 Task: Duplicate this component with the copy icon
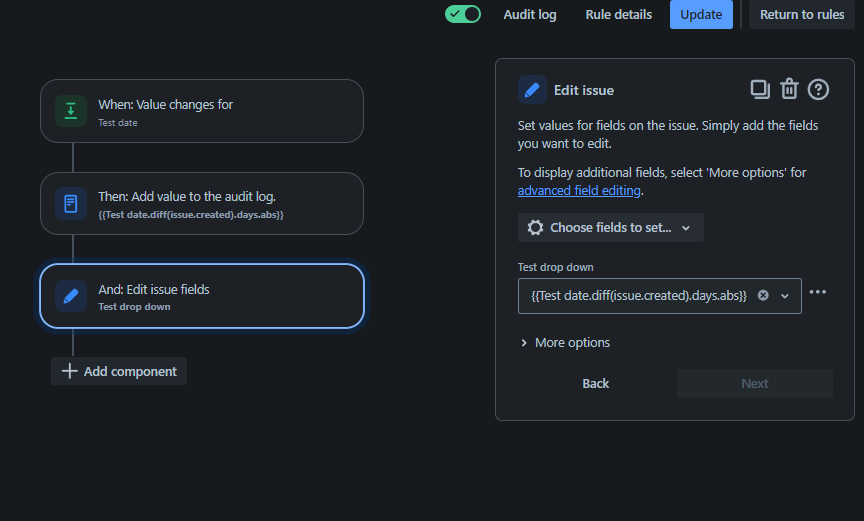click(760, 89)
